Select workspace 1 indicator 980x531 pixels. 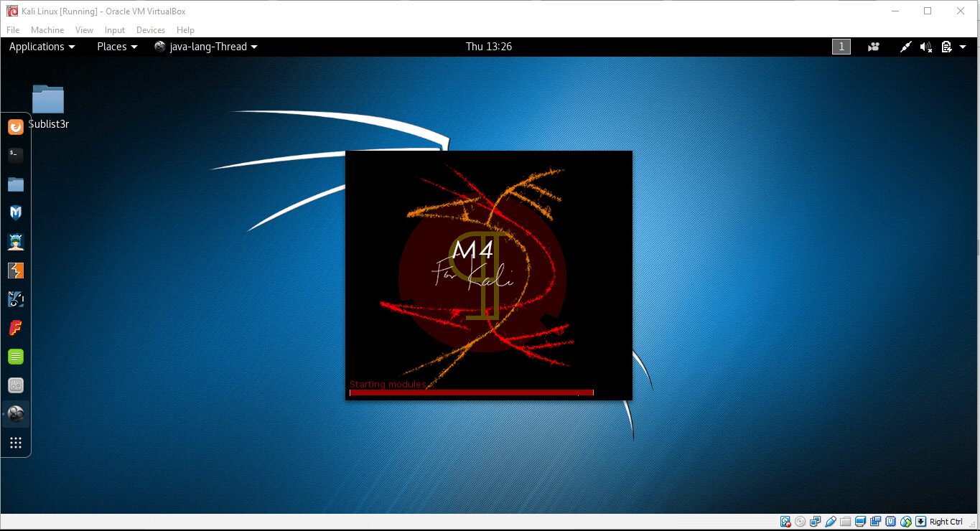(x=841, y=47)
